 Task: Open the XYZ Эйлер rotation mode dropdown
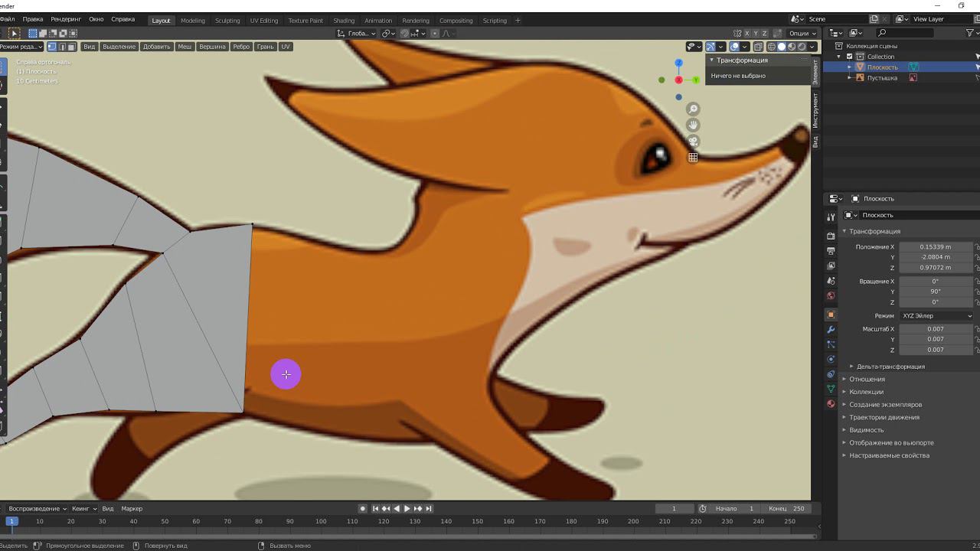[x=936, y=316]
